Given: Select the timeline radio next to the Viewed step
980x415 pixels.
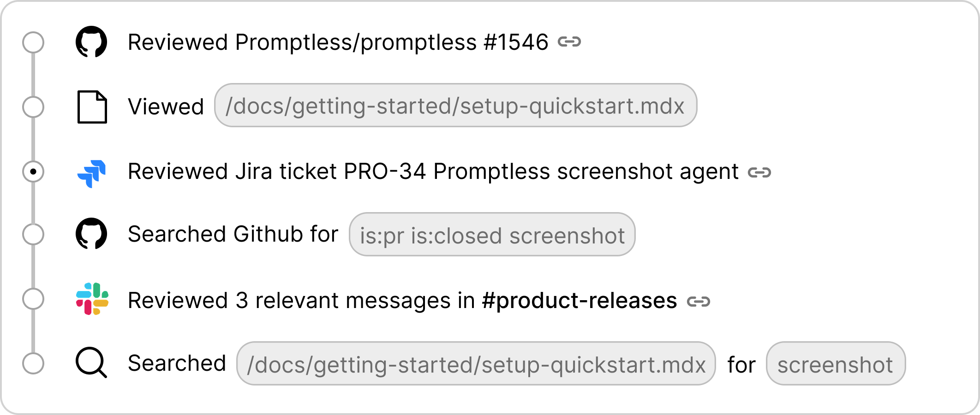Looking at the screenshot, I should [x=33, y=107].
